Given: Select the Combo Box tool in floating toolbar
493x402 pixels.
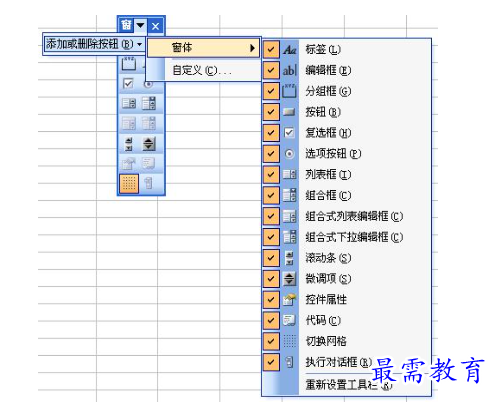Looking at the screenshot, I should [149, 103].
